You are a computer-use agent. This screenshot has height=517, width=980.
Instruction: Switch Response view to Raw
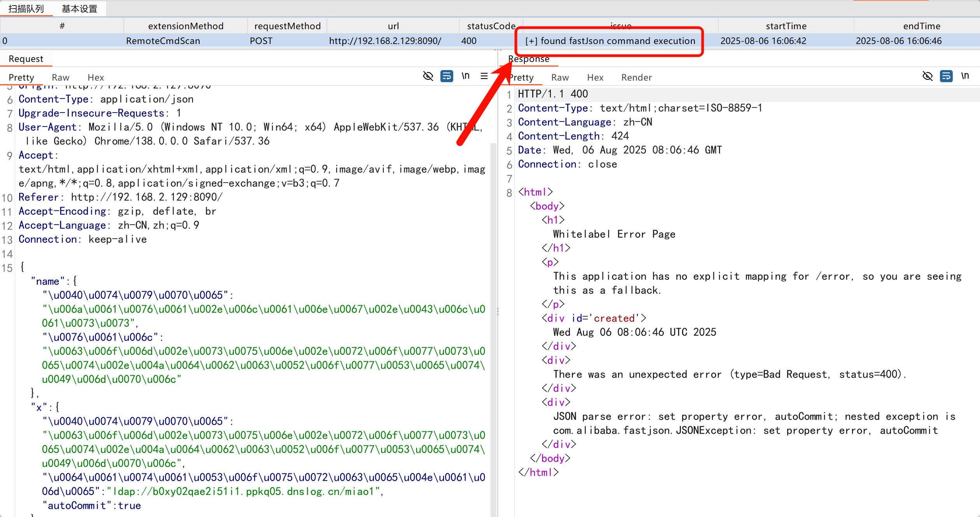pyautogui.click(x=560, y=77)
